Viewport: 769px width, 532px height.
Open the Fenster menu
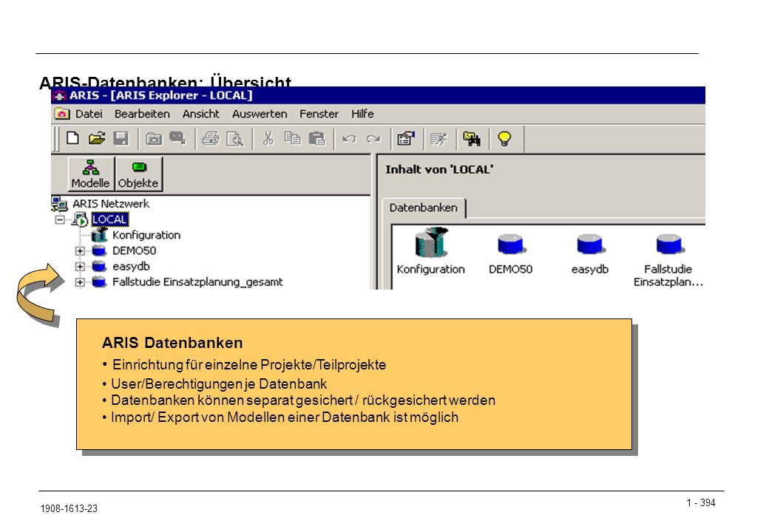point(319,114)
